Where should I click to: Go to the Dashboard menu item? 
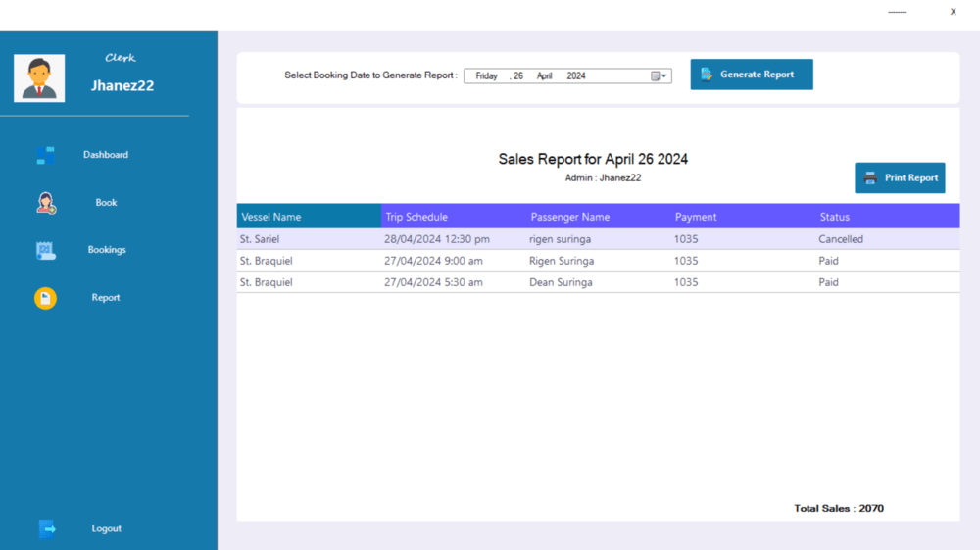[x=106, y=154]
